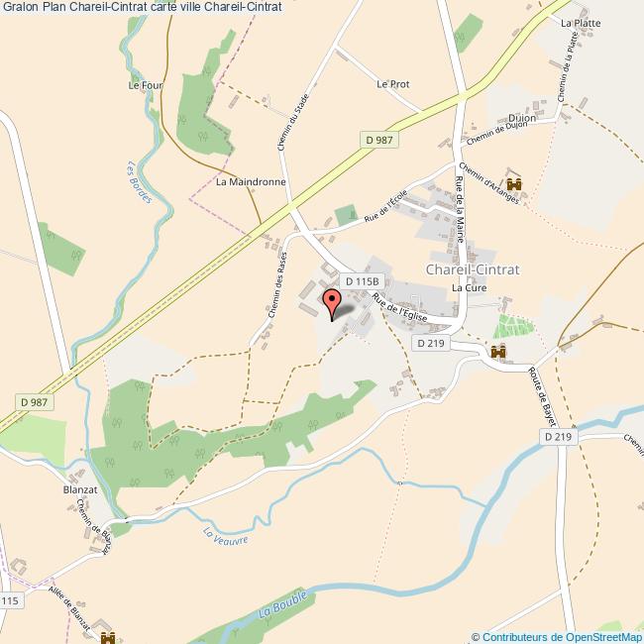Screen dimensions: 644x644
Task: Click the D 115B road shield
Action: (362, 281)
